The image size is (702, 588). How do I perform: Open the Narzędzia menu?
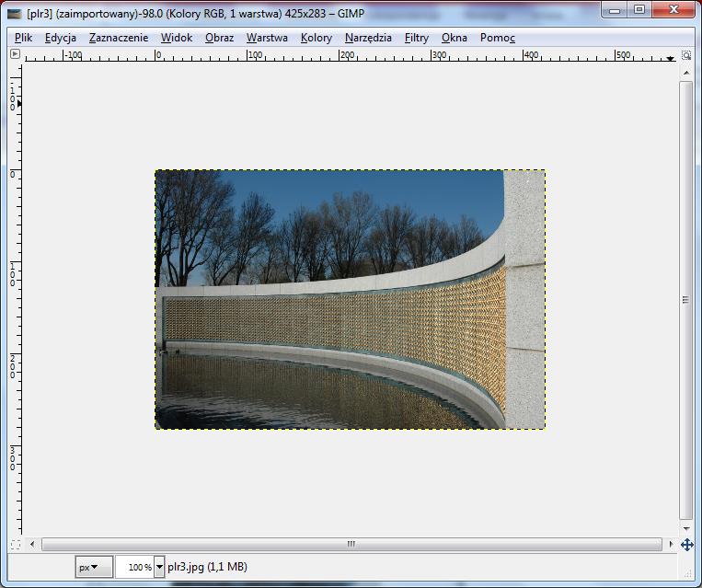pos(368,38)
